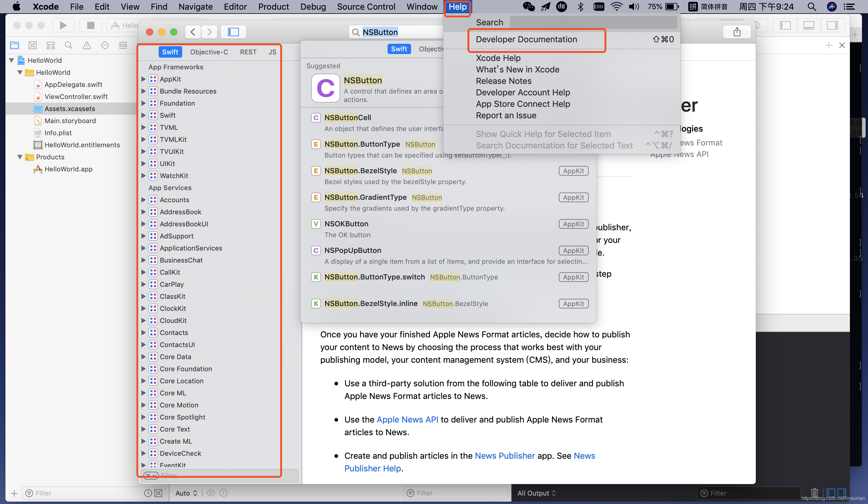
Task: Select Objective-C language in sidebar switcher
Action: (209, 52)
